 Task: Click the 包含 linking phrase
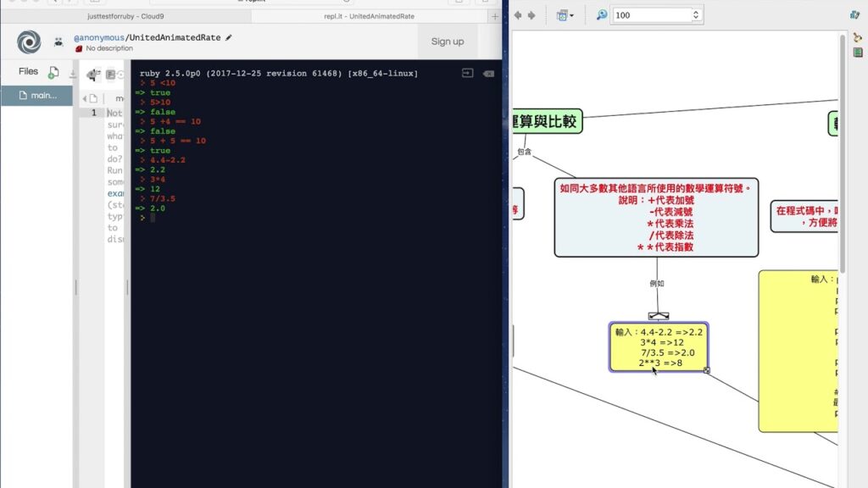click(524, 152)
